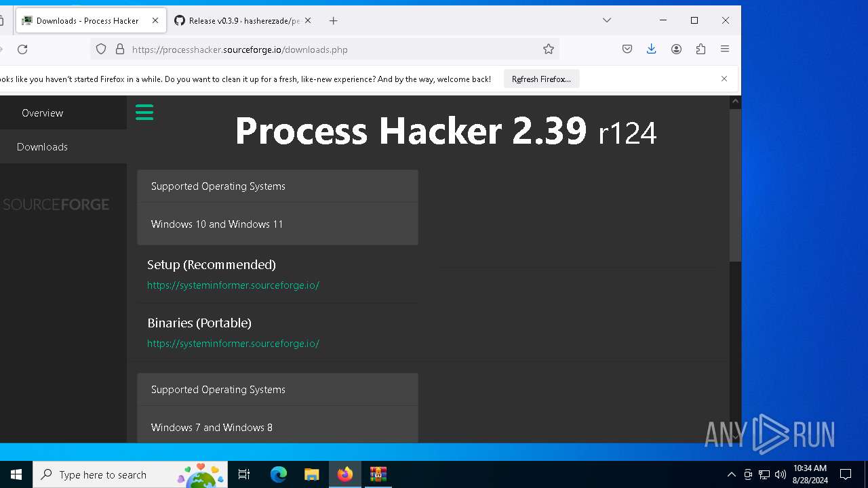Open the Extensions puzzle icon
The height and width of the screenshot is (488, 868).
pos(701,49)
